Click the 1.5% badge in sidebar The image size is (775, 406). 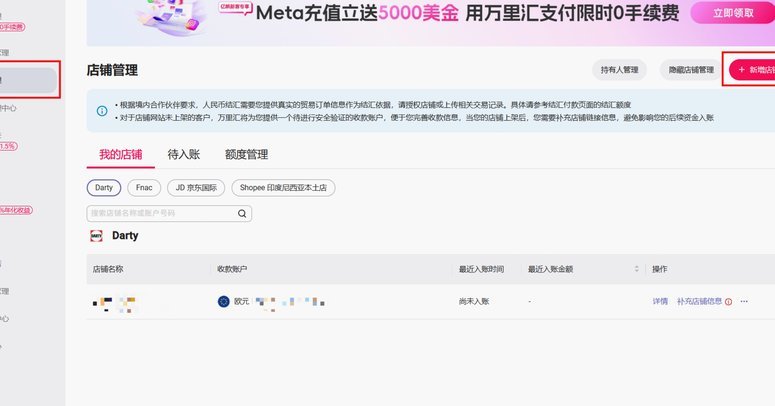click(8, 146)
